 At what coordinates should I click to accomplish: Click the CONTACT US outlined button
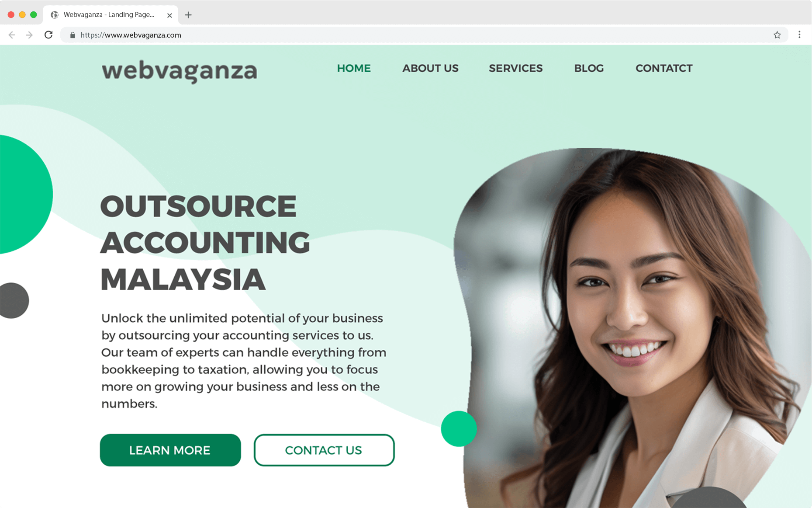[x=324, y=450]
